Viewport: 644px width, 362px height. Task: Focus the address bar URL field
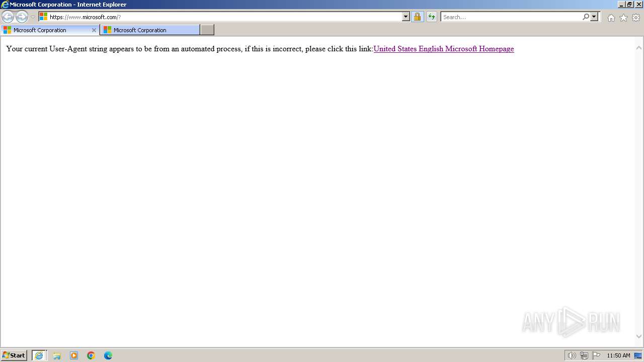[x=225, y=17]
